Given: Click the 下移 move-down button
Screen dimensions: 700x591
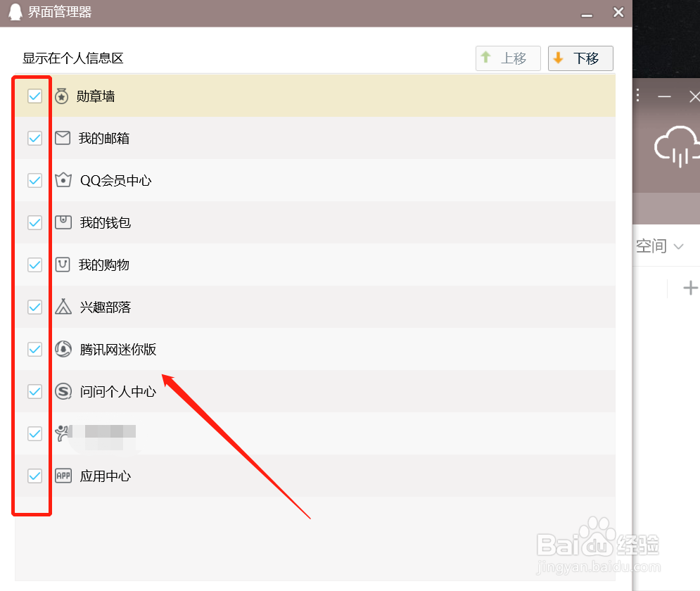Looking at the screenshot, I should click(580, 58).
